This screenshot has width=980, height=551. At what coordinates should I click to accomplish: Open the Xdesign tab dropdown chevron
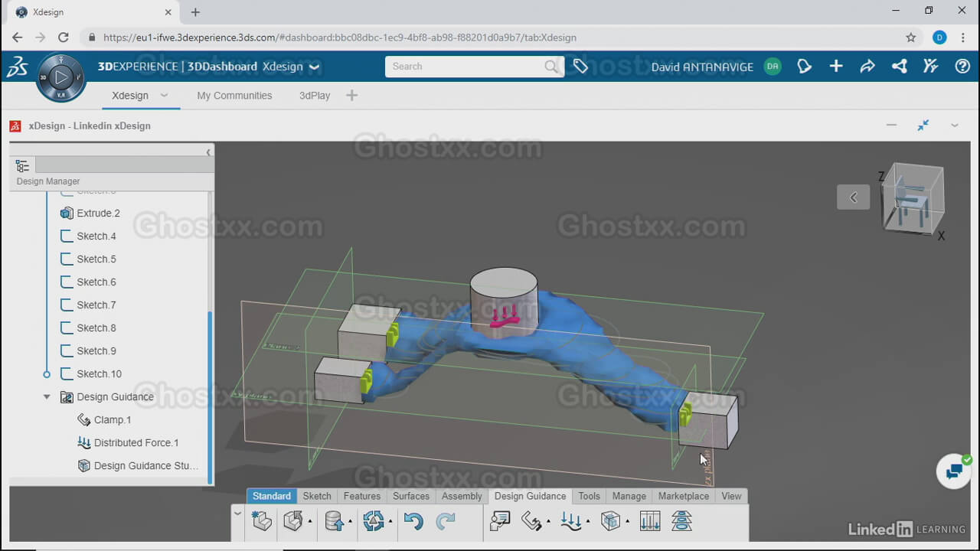[164, 96]
